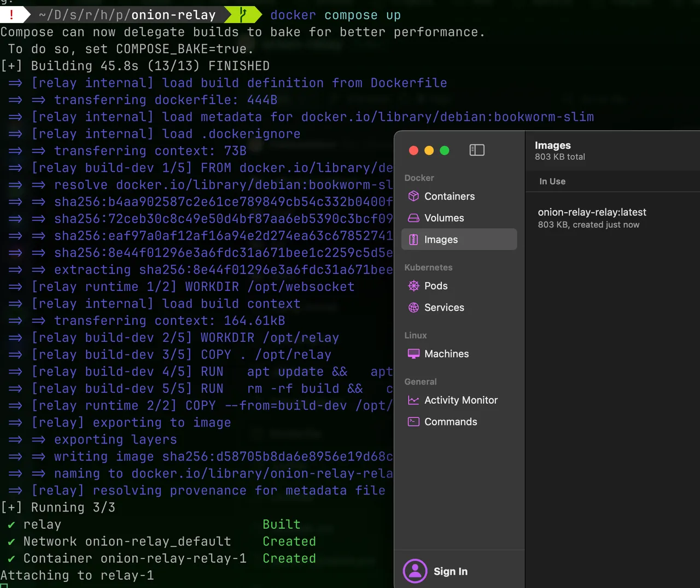Click the green zoom window button
Image resolution: width=700 pixels, height=588 pixels.
coord(445,150)
